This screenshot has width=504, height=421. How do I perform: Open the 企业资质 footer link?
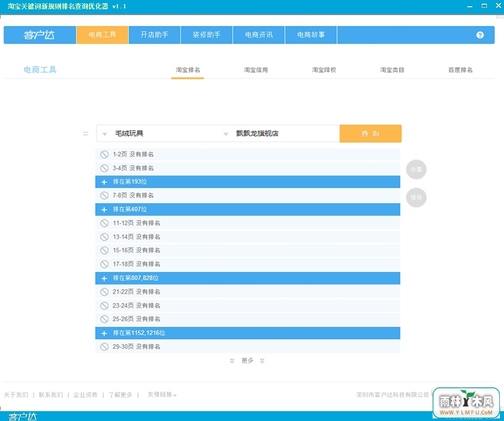coord(85,395)
